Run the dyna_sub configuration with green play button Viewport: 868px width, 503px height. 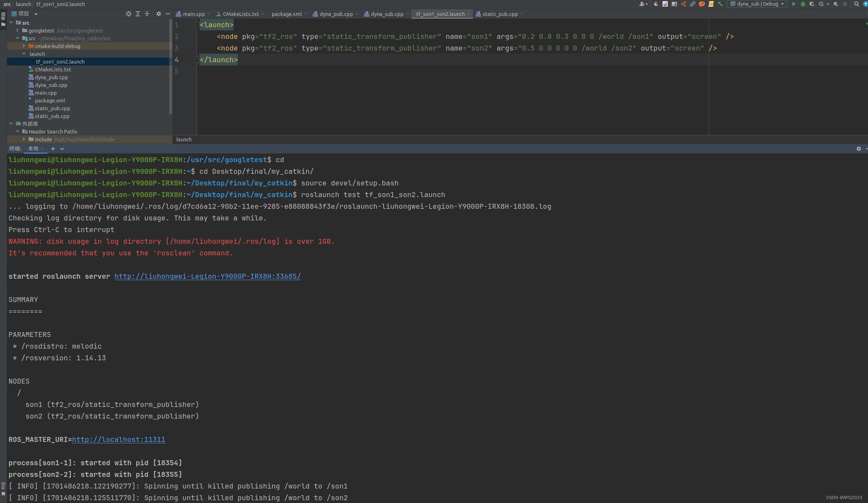(794, 4)
